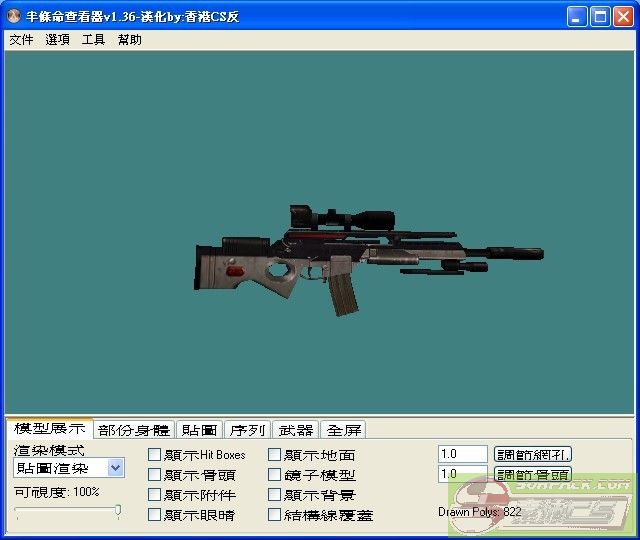640x540 pixels.
Task: Check the 顯示地面 show ground option
Action: click(x=274, y=455)
